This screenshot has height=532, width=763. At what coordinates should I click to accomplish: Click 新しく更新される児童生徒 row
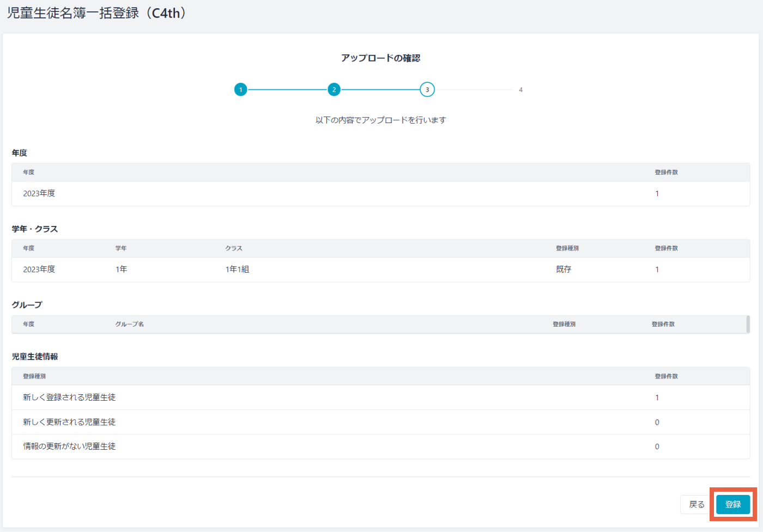(x=381, y=422)
